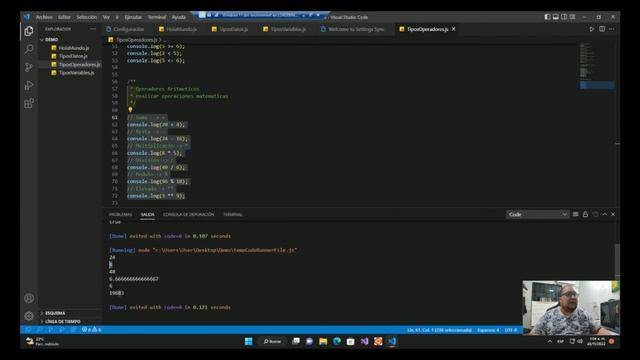Open the Code output channel dropdown

pos(537,214)
